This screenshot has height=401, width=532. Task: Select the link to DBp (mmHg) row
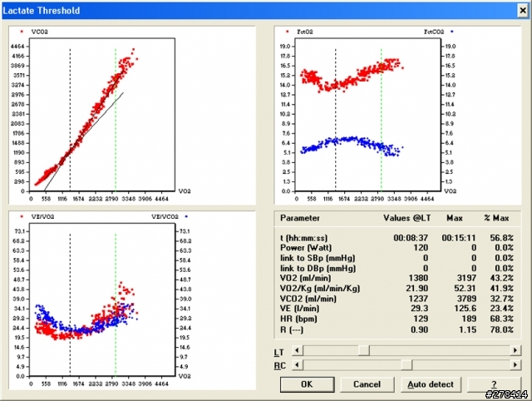click(x=397, y=268)
